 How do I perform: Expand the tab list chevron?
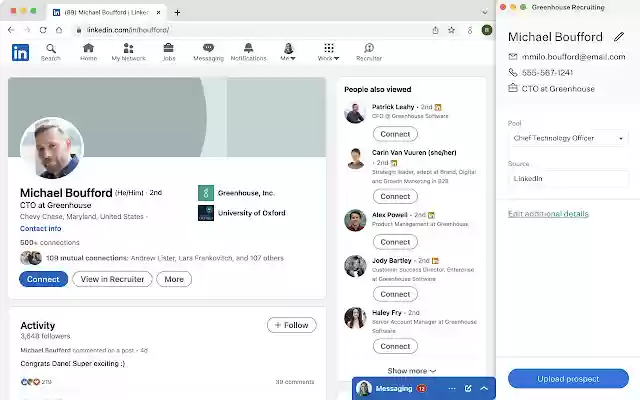[484, 12]
